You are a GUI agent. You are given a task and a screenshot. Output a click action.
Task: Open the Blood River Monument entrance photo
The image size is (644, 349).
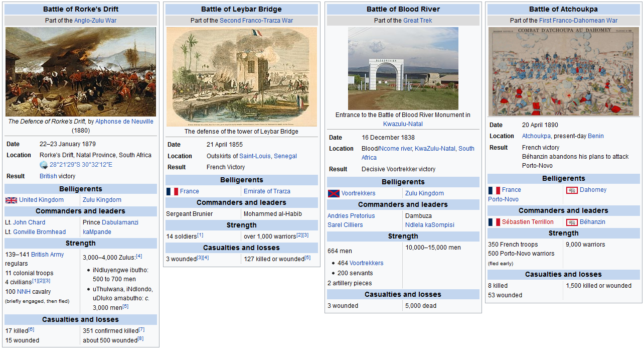click(x=403, y=69)
